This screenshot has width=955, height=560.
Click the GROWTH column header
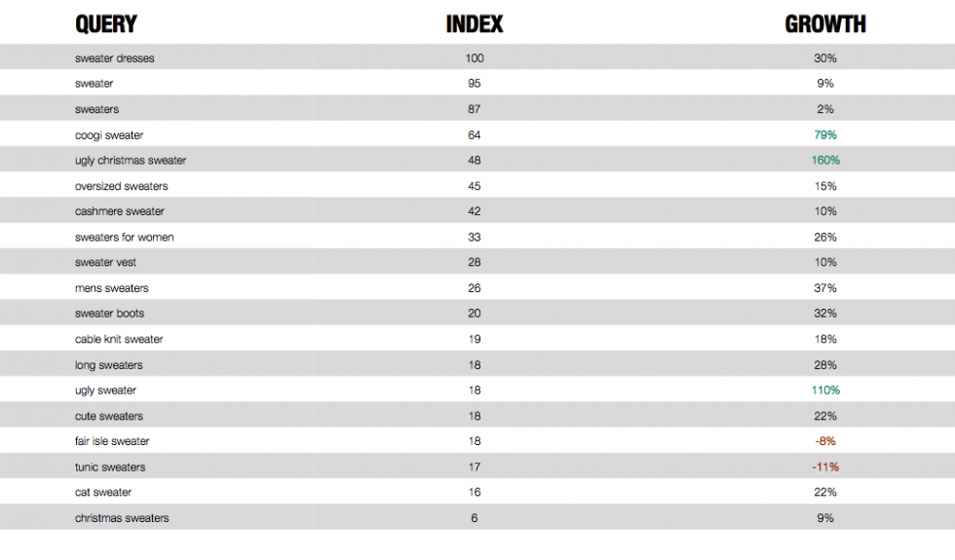pos(825,24)
